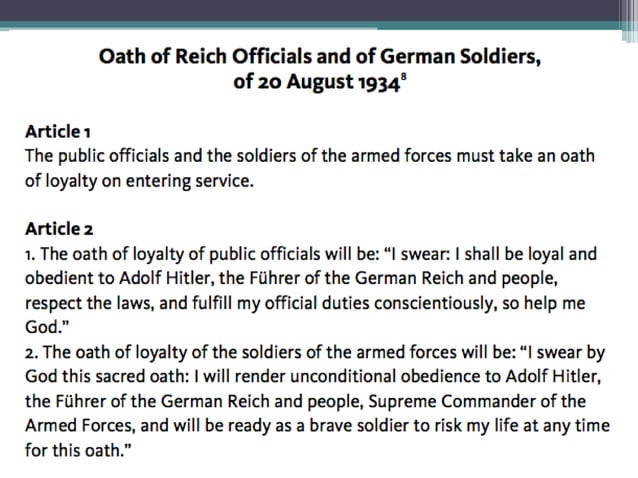Click the numbered item "2." under Article 2
The height and width of the screenshot is (478, 638).
(32, 353)
